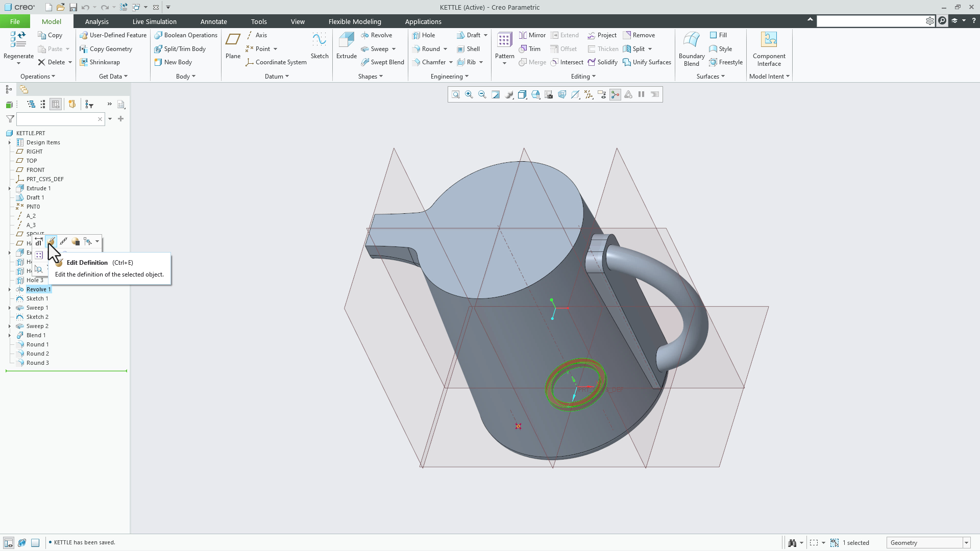
Task: Expand the Extrude 1 tree node
Action: (9, 188)
